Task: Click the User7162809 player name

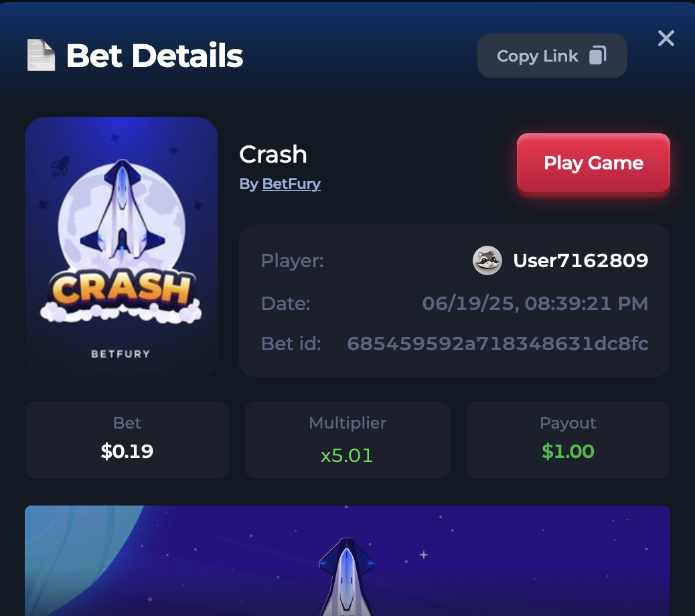Action: tap(581, 260)
